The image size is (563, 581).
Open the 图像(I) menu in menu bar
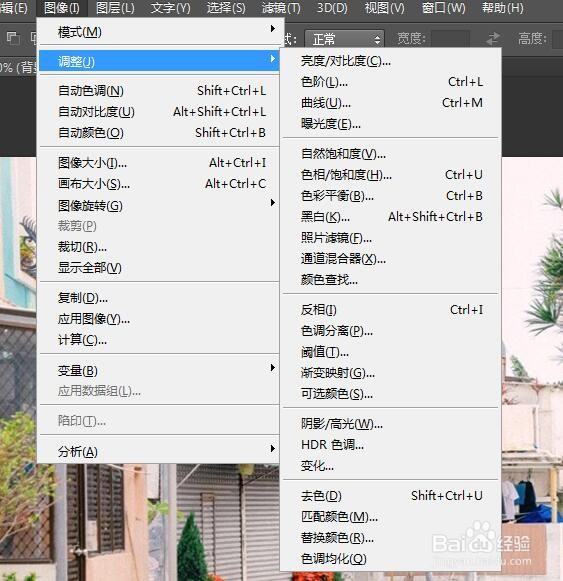(x=62, y=8)
